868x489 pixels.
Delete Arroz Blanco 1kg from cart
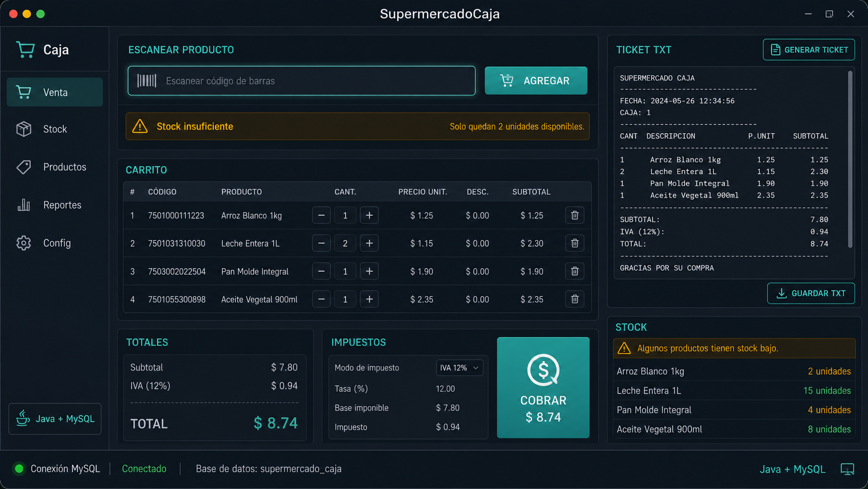575,215
